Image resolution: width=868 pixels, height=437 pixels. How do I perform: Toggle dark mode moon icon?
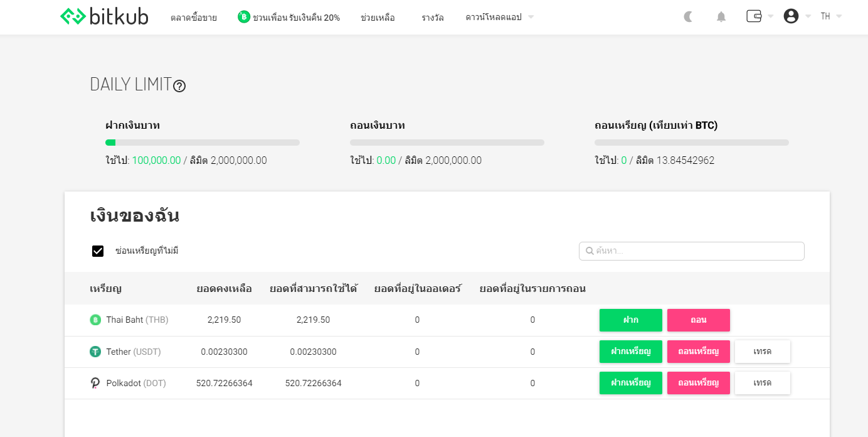click(x=688, y=16)
